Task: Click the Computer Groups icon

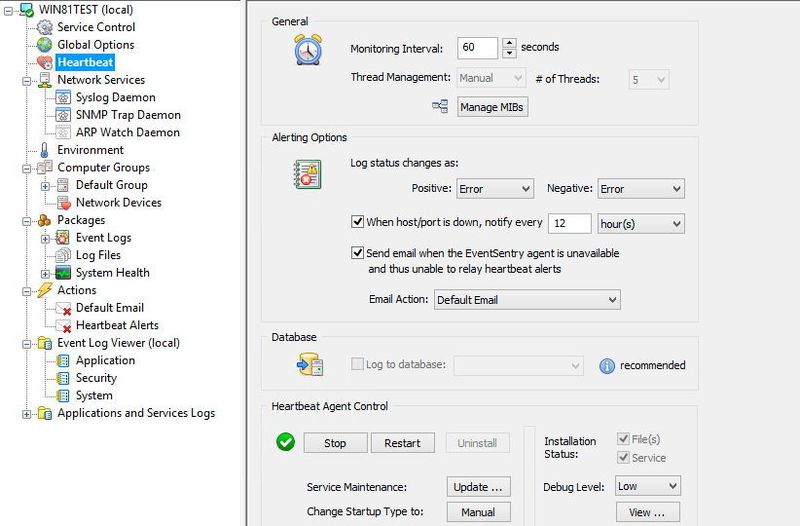Action: pyautogui.click(x=45, y=167)
